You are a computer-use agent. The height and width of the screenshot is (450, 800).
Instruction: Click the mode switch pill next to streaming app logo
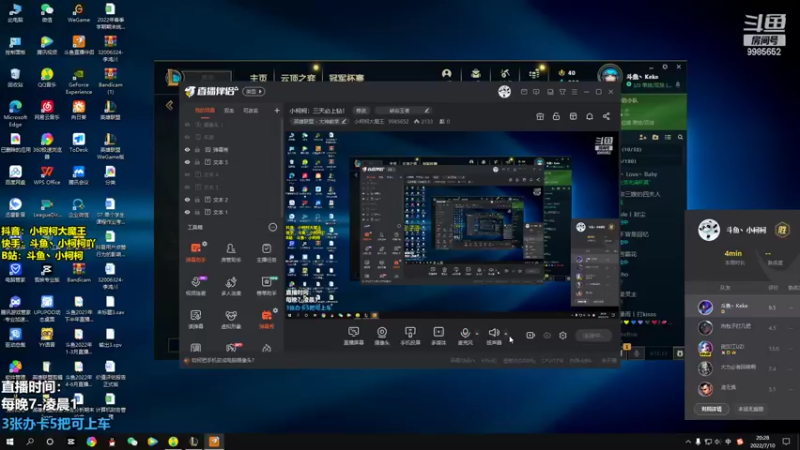pyautogui.click(x=254, y=91)
